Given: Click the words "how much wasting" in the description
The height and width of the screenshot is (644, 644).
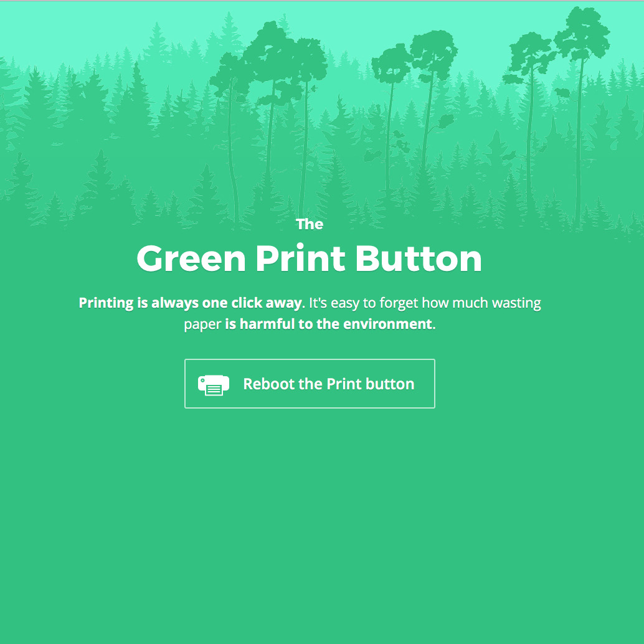Looking at the screenshot, I should click(x=481, y=303).
